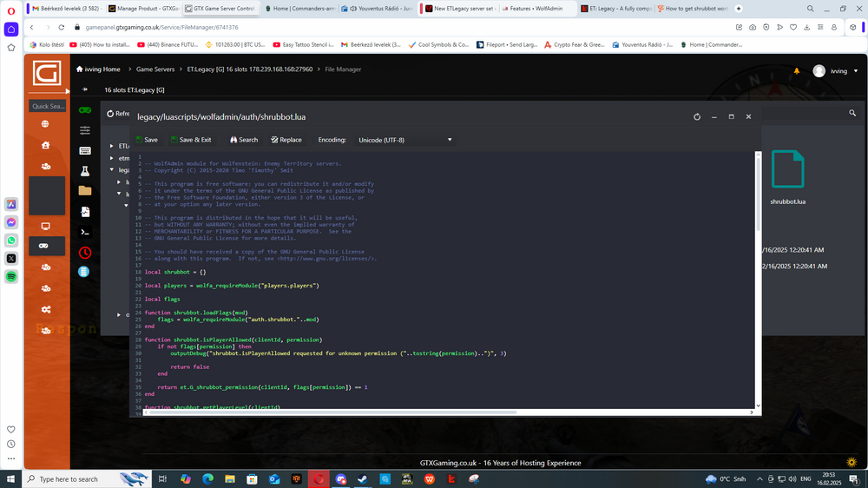Click the globe icon in the orange sidebar
Viewport: 868px width, 488px height.
coord(45,124)
